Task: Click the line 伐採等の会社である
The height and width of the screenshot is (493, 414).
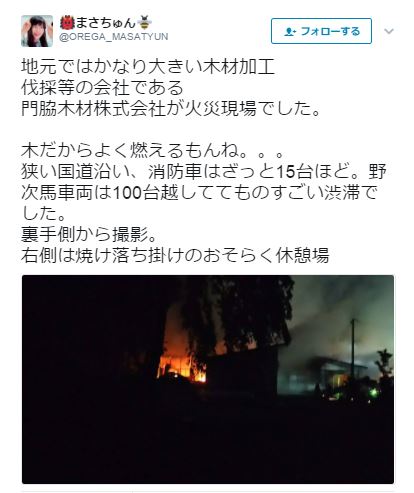Action: pyautogui.click(x=102, y=88)
